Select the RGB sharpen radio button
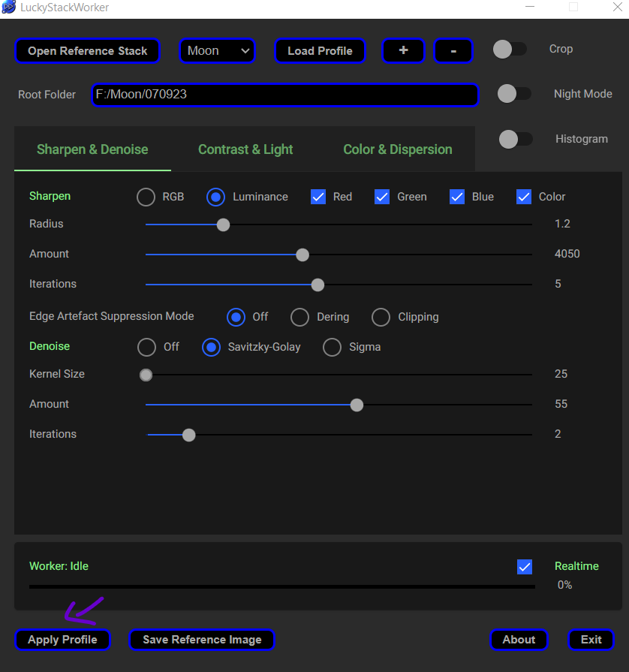 (146, 197)
